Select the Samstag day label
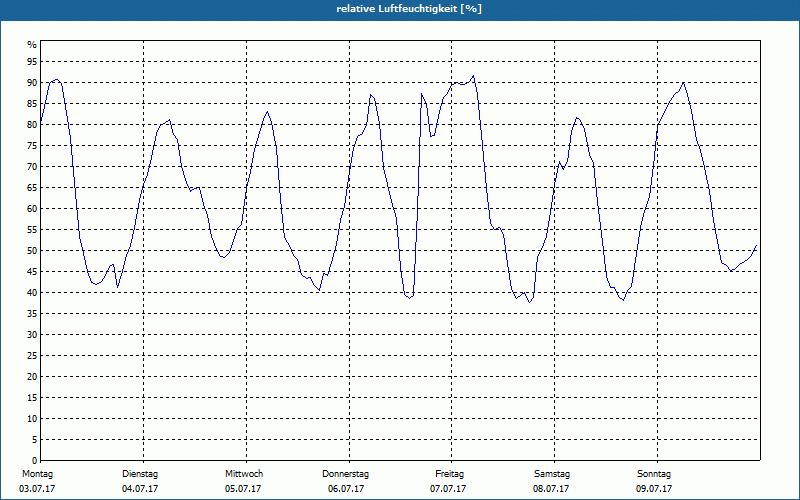Screen dimensions: 800x500 pyautogui.click(x=552, y=474)
